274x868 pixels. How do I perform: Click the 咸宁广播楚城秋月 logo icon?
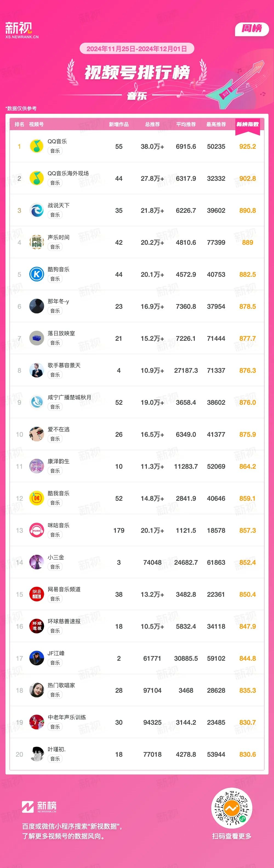click(x=36, y=402)
